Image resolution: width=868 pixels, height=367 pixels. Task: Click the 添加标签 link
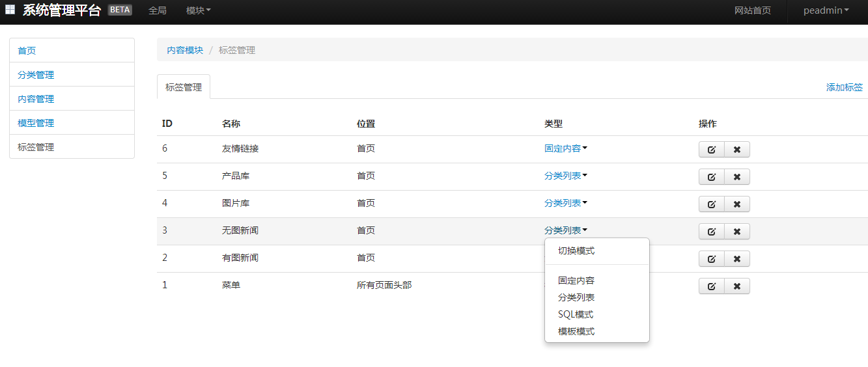click(x=844, y=87)
